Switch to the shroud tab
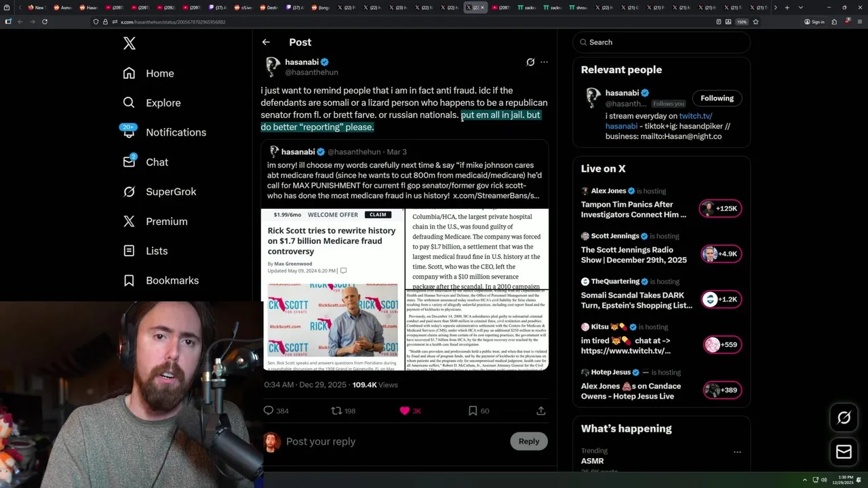The height and width of the screenshot is (488, 868). tap(580, 7)
